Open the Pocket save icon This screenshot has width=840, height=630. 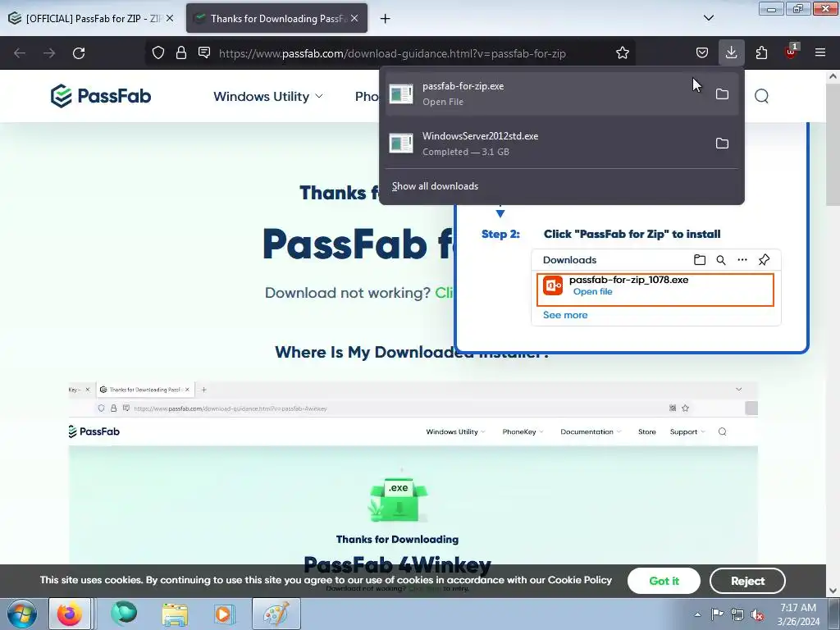[702, 52]
